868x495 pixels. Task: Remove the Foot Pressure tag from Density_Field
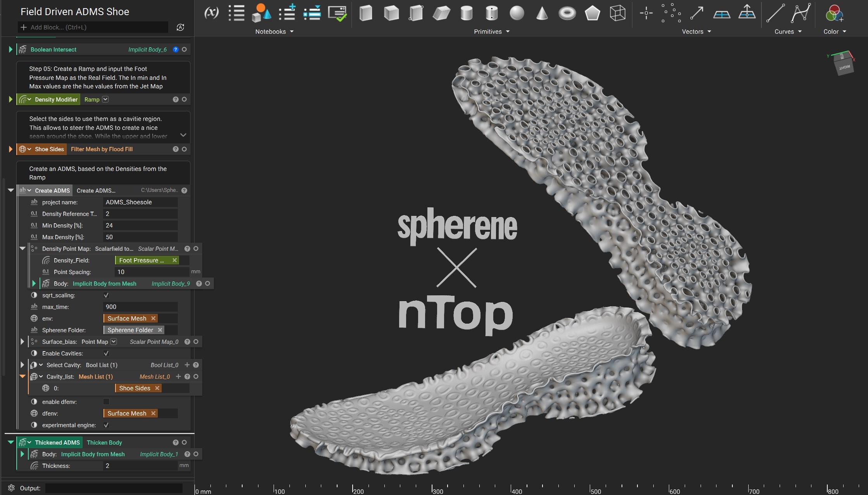pyautogui.click(x=175, y=260)
